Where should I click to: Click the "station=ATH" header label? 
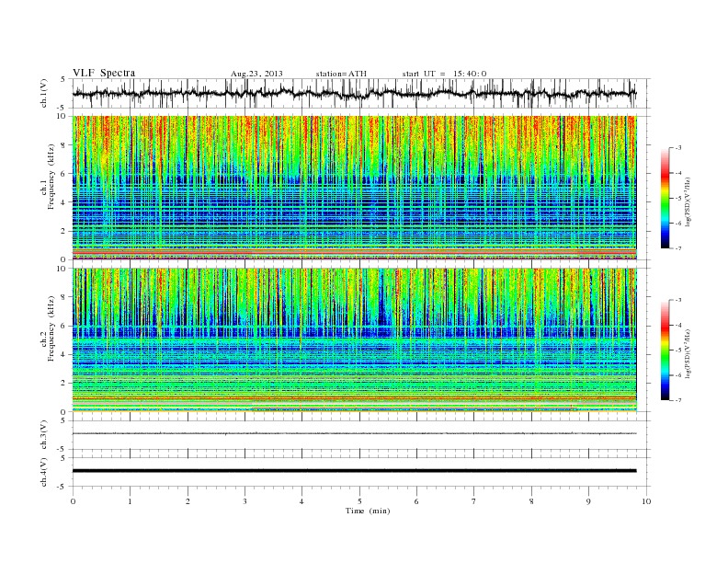point(341,74)
